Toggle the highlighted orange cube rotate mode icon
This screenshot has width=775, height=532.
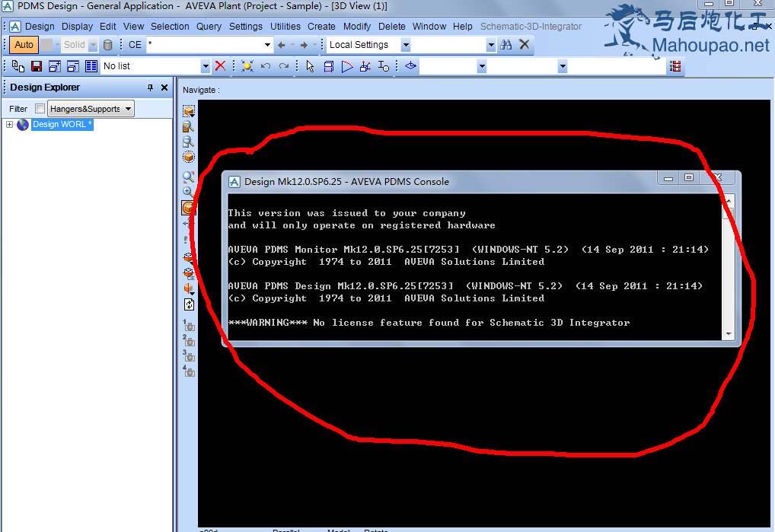188,208
